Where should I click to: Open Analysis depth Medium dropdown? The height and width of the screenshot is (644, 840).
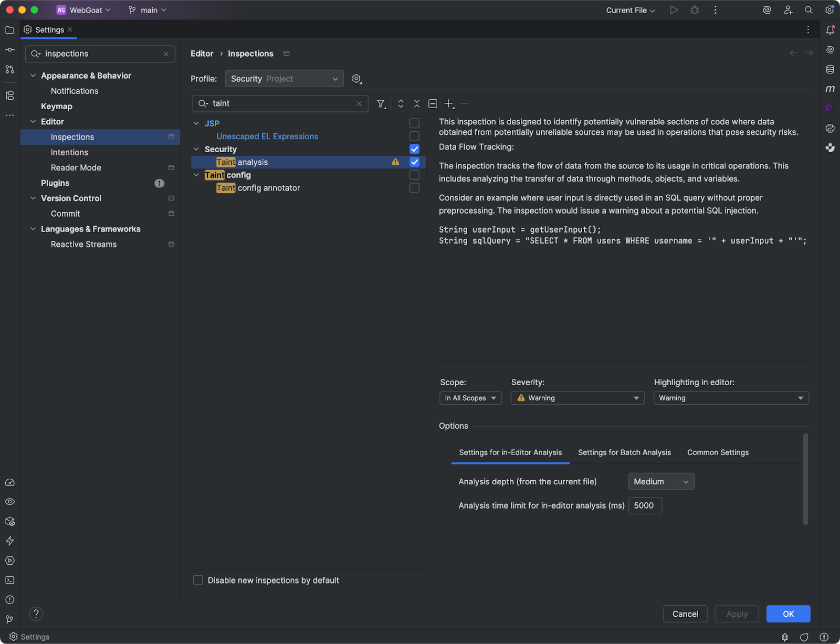coord(661,481)
